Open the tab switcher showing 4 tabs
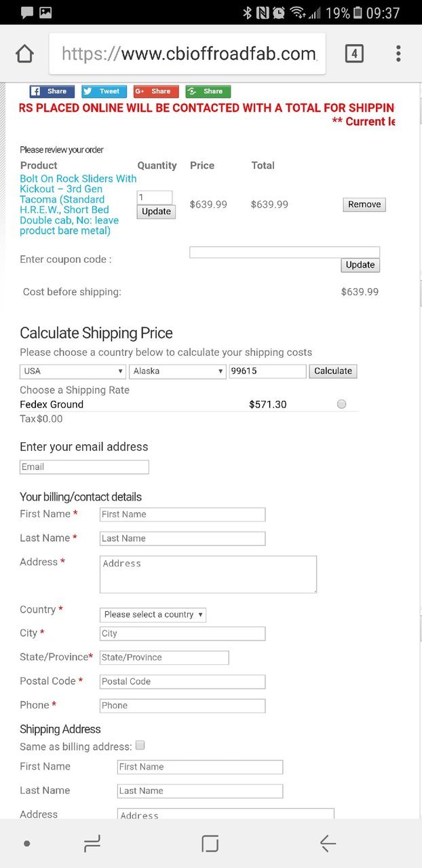422x868 pixels. (354, 54)
